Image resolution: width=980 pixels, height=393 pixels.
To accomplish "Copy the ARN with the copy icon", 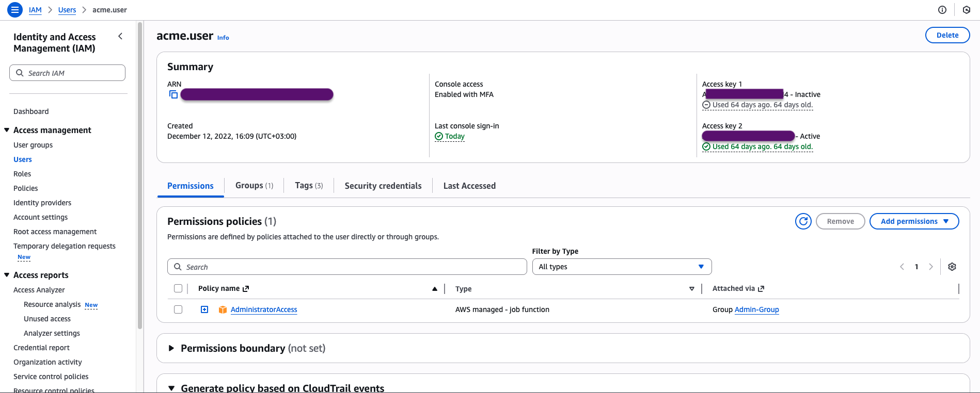I will tap(173, 94).
